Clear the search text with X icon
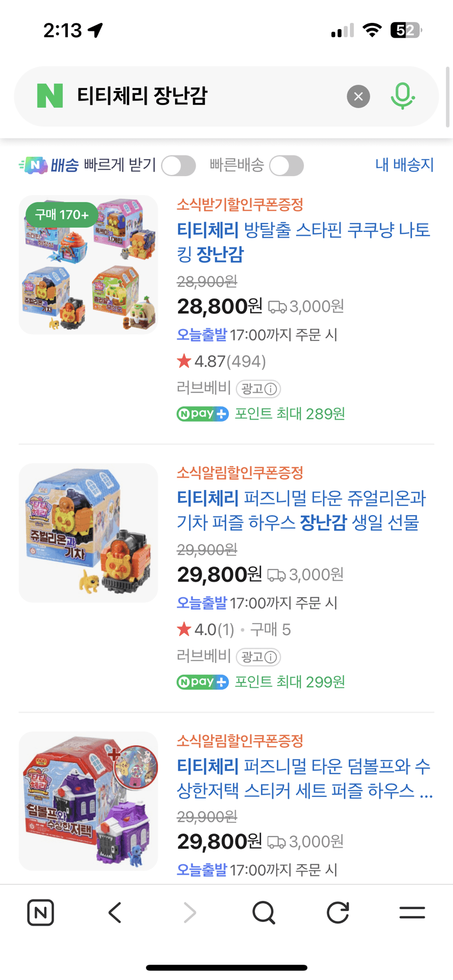Screen dimensions: 453x980 point(359,96)
